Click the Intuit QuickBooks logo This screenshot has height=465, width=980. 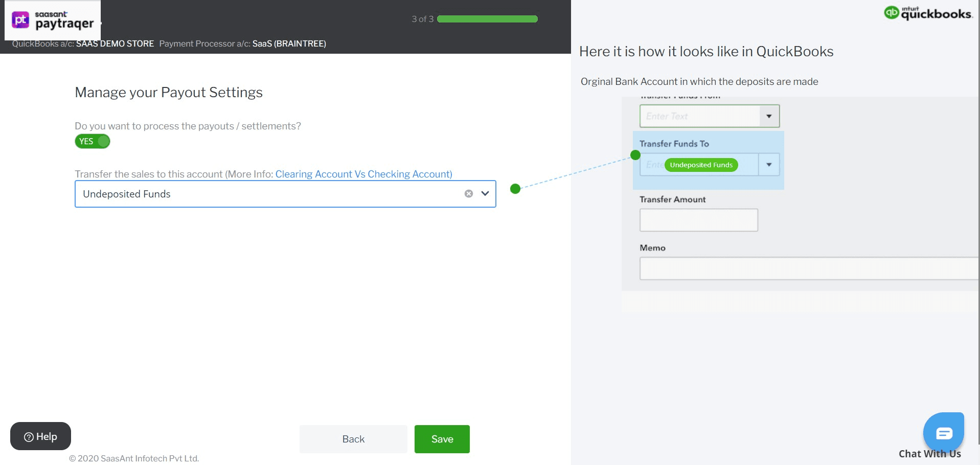click(x=928, y=13)
